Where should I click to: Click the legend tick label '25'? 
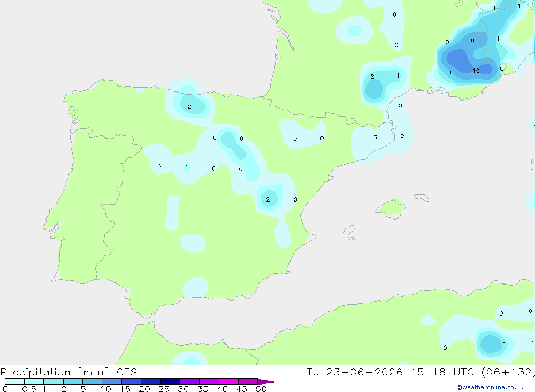pyautogui.click(x=164, y=389)
